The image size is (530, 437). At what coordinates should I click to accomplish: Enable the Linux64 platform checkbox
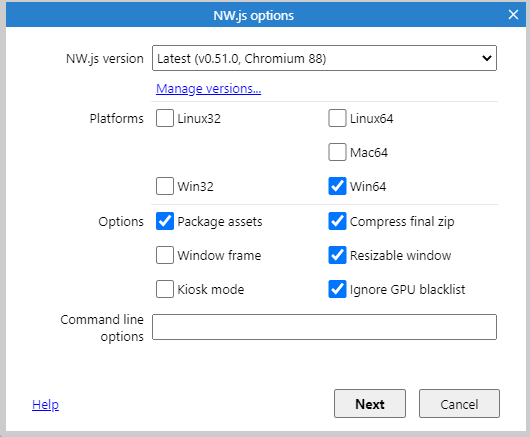(337, 118)
